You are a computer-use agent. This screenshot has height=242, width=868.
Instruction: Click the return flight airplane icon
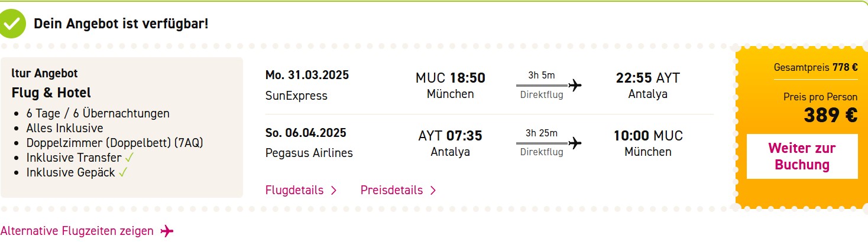pos(575,143)
